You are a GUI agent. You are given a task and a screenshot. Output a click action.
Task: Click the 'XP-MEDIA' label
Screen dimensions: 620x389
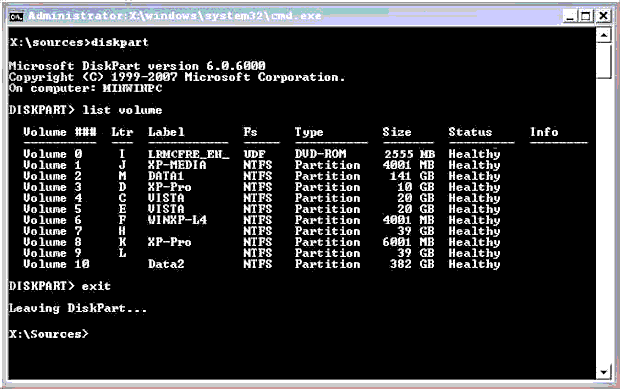click(x=177, y=165)
